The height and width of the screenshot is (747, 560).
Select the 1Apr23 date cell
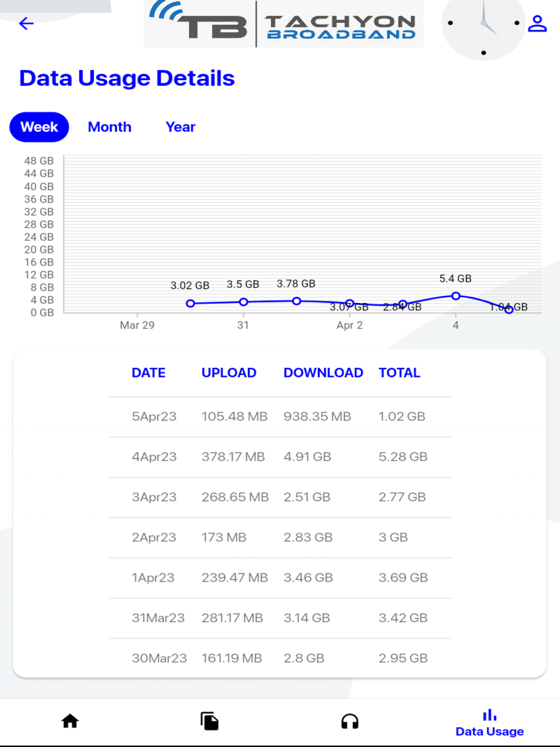pyautogui.click(x=153, y=578)
